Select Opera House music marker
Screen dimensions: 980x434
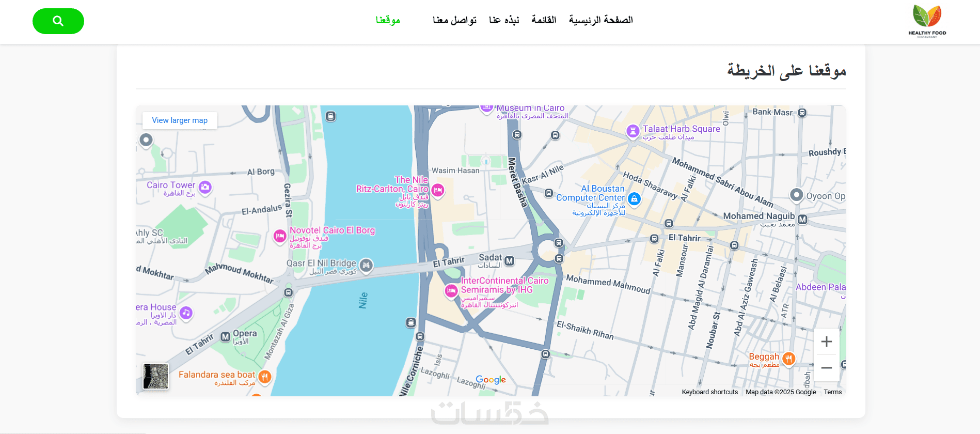click(186, 313)
